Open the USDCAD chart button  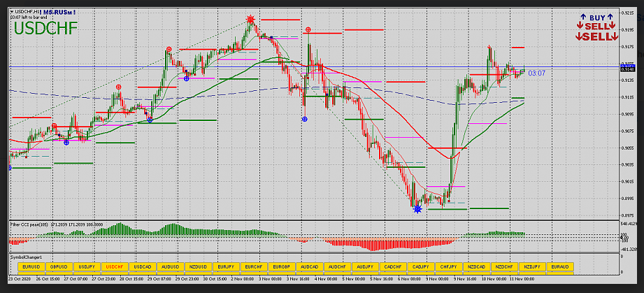click(143, 266)
